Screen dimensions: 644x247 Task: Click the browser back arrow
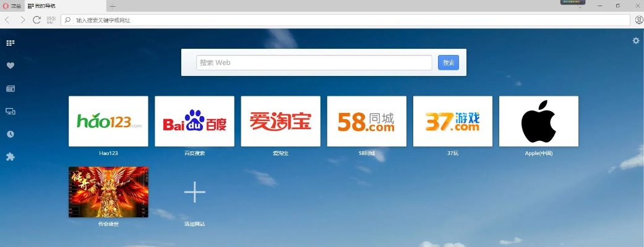pos(7,20)
